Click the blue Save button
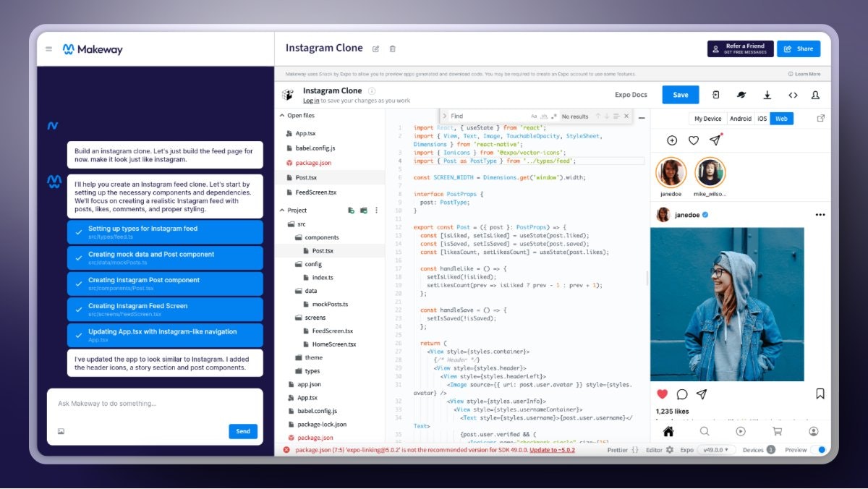868x489 pixels. pyautogui.click(x=681, y=95)
